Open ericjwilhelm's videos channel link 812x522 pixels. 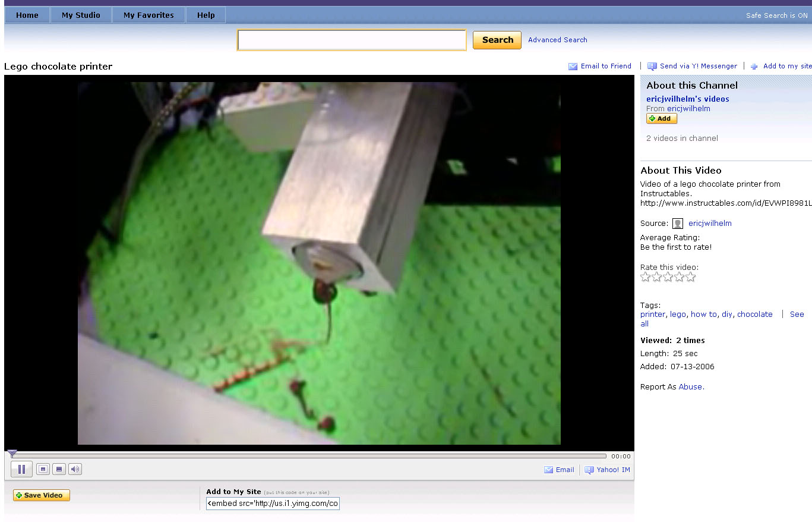point(688,99)
